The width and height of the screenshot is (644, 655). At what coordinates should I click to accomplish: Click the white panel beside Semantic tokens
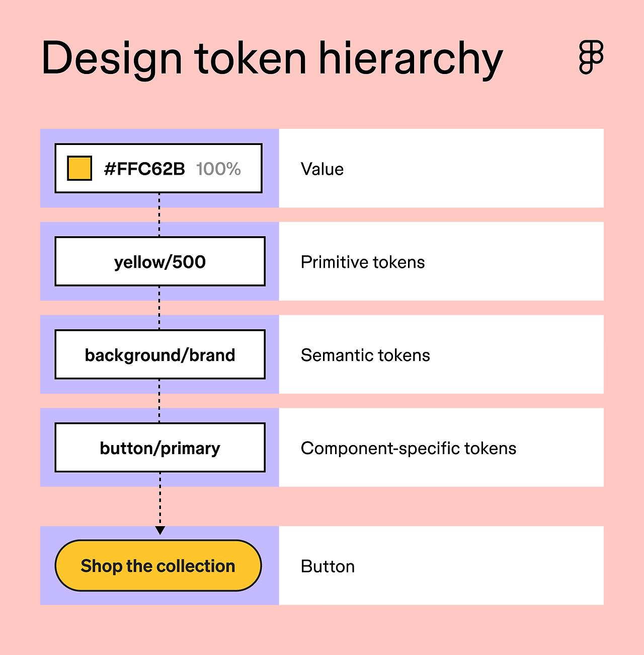(441, 354)
